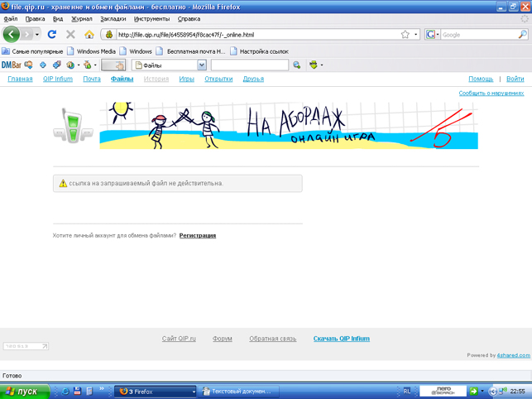Click the Регистрация link
The image size is (532, 399).
pyautogui.click(x=198, y=236)
